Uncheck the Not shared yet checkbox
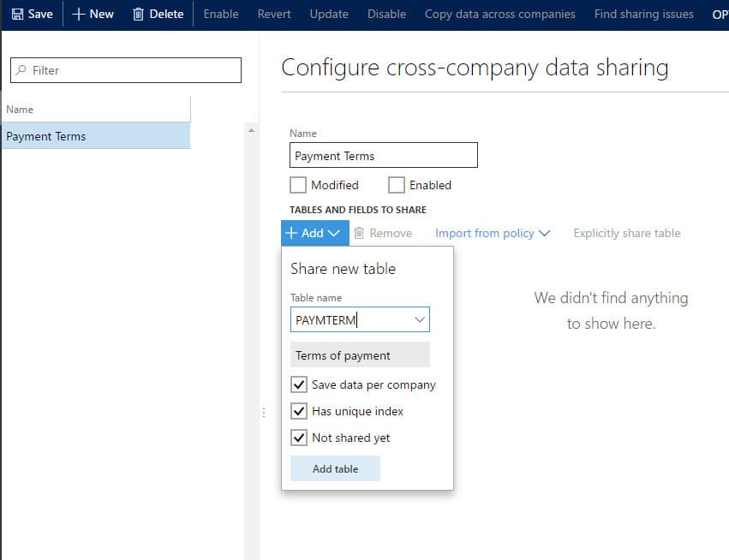Viewport: 729px width, 560px height. 299,438
